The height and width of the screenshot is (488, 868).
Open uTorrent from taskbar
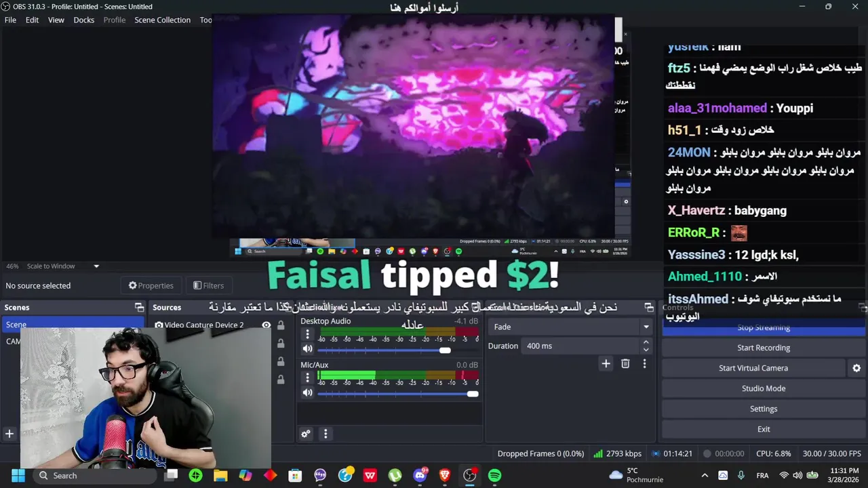click(x=395, y=476)
